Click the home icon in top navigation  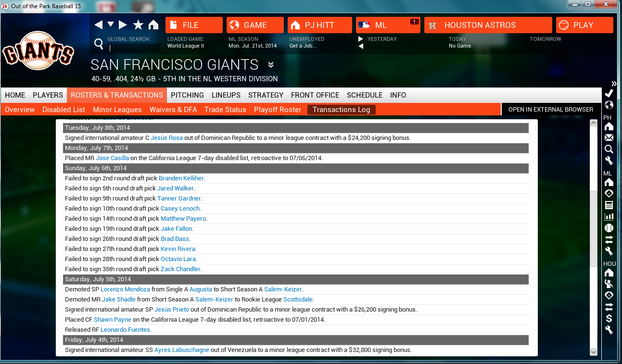coord(153,25)
